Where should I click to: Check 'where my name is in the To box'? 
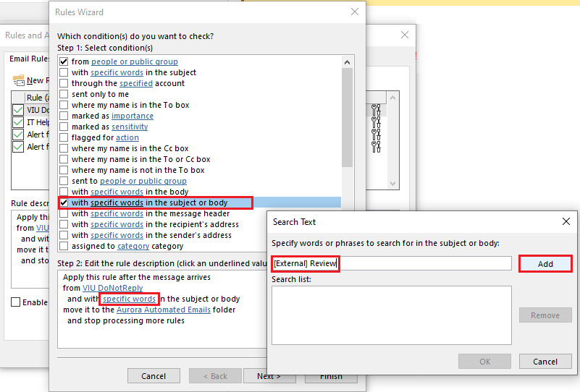64,105
